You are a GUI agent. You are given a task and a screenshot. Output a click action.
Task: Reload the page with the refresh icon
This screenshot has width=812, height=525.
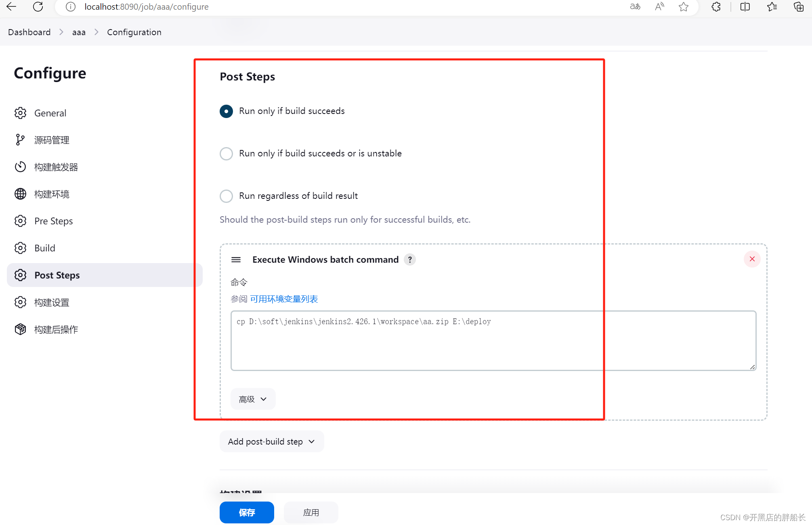pos(38,6)
